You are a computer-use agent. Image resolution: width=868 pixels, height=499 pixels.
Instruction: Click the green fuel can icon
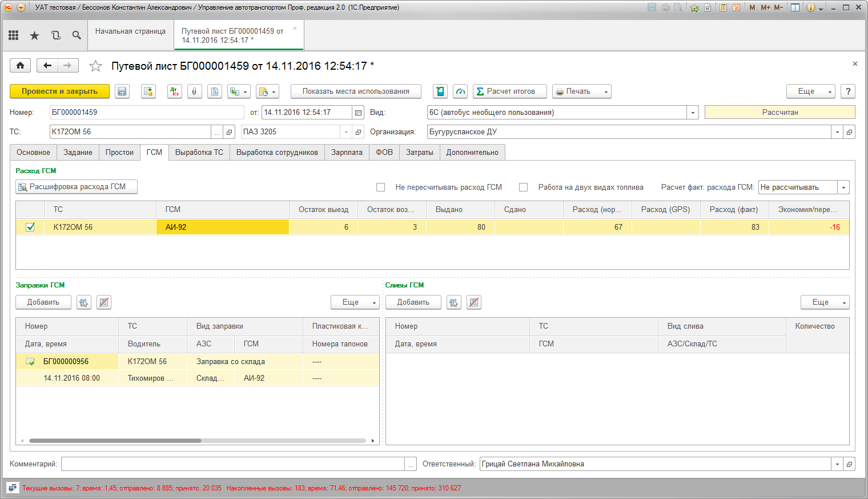(x=440, y=91)
